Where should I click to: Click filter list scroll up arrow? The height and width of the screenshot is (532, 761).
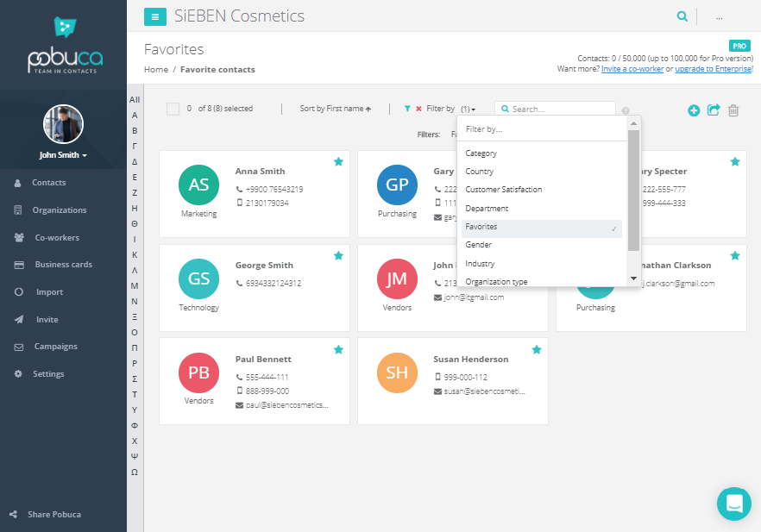633,123
